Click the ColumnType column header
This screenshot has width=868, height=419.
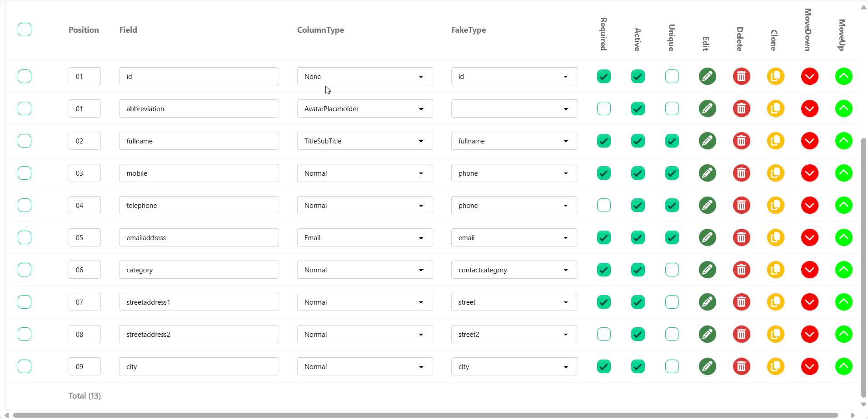coord(320,30)
